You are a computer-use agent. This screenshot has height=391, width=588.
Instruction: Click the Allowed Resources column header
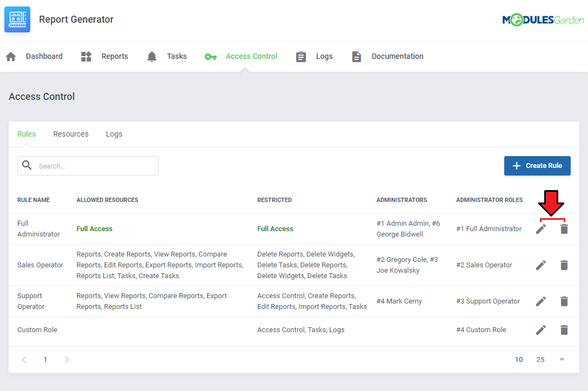point(107,200)
